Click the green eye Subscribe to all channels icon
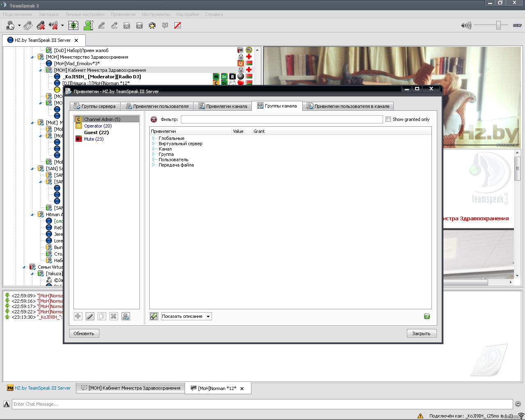This screenshot has height=420, width=525. (x=73, y=25)
